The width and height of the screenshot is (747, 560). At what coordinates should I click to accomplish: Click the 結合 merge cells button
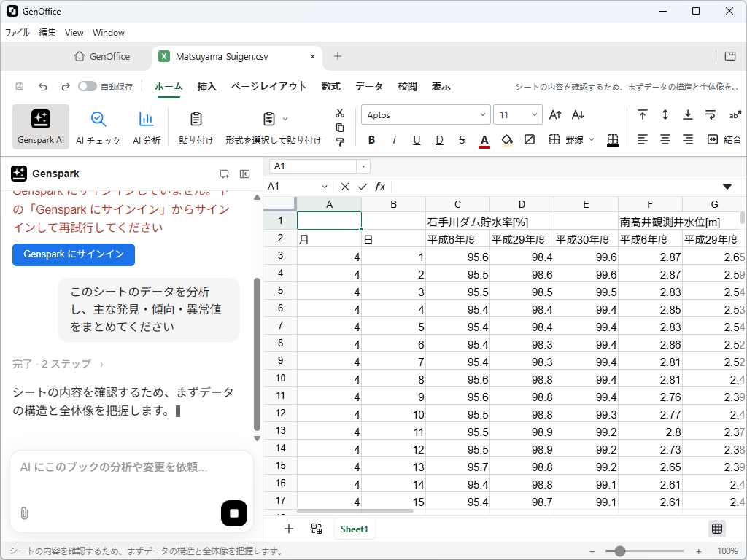[x=724, y=139]
